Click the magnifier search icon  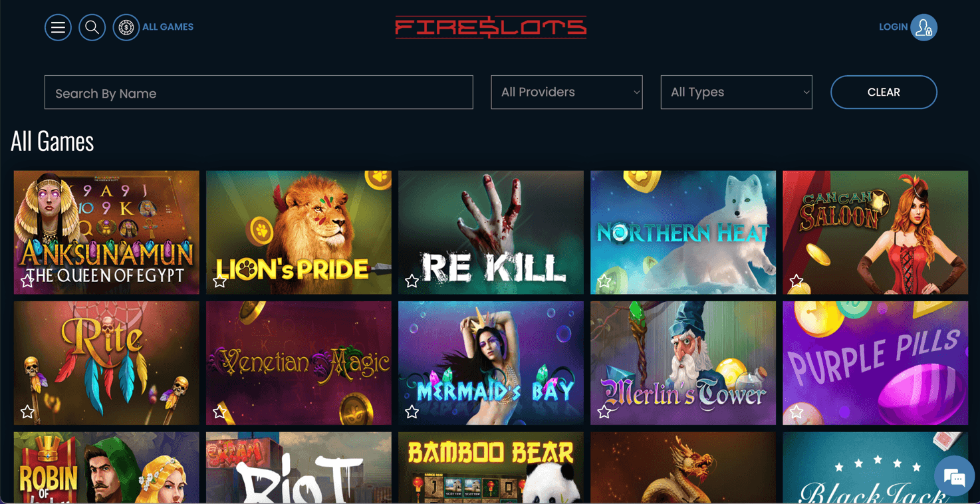pos(92,27)
